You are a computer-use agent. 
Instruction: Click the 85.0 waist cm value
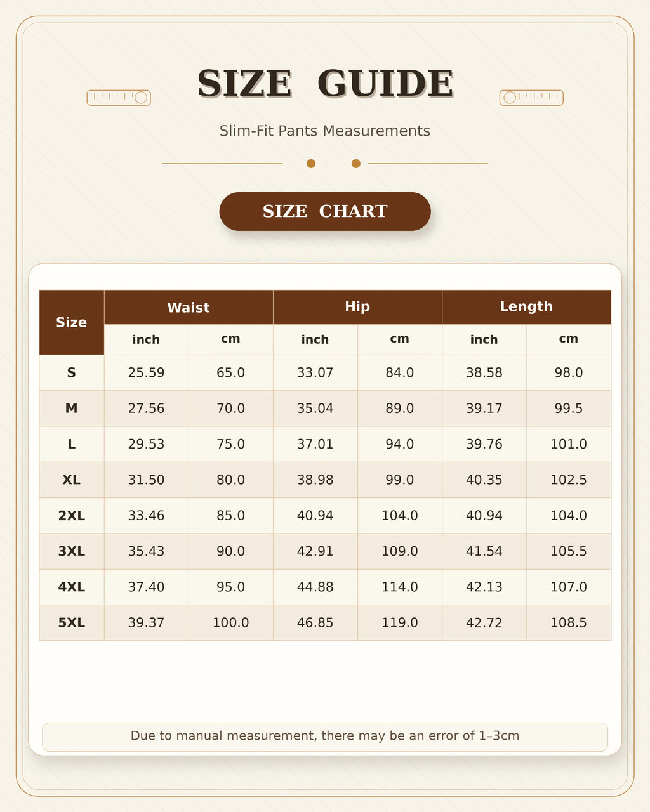point(230,516)
